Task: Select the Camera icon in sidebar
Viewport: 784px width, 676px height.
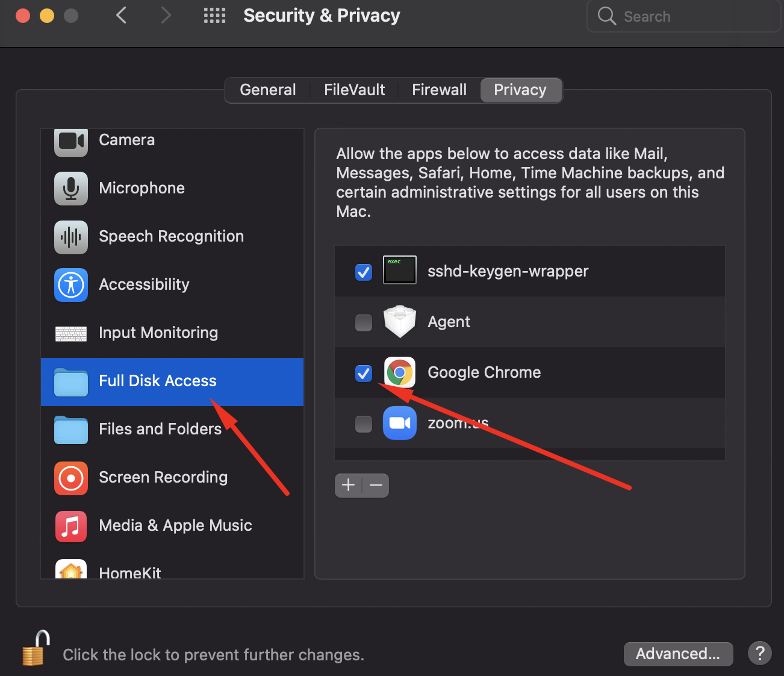Action: (x=71, y=141)
